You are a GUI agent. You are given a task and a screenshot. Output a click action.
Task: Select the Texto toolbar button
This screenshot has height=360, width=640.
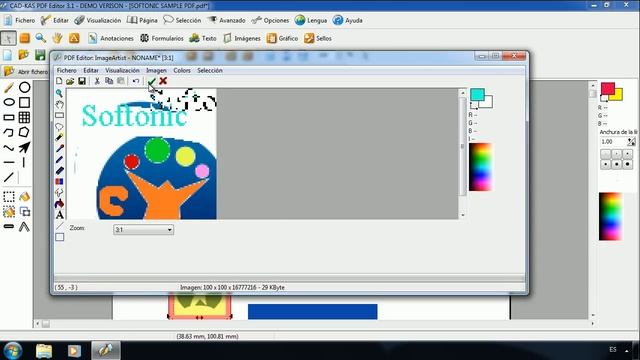coord(203,38)
